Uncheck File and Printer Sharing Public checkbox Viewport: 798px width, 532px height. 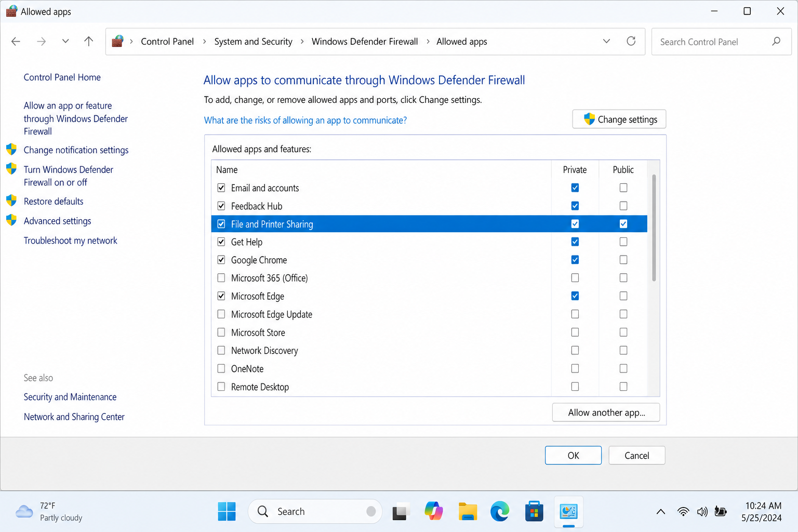pyautogui.click(x=623, y=224)
